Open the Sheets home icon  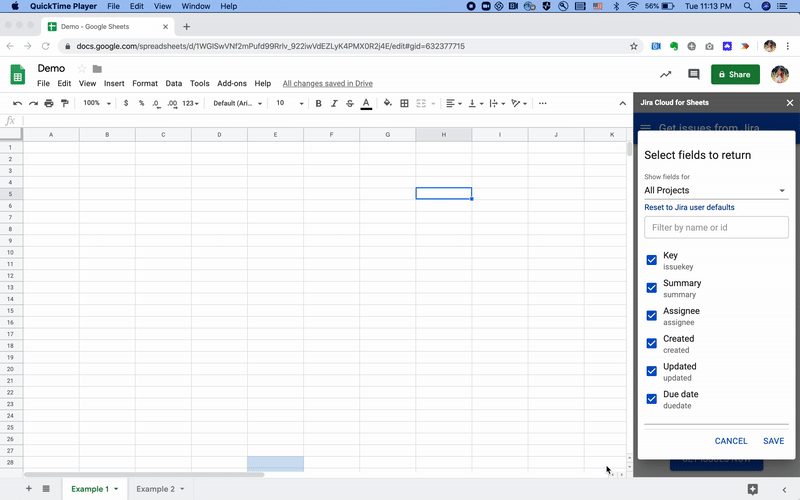tap(17, 75)
